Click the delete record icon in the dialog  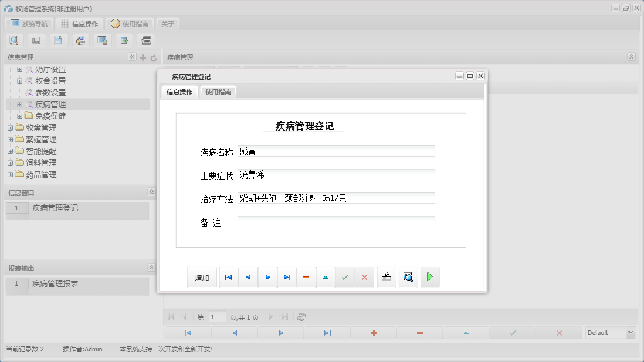coord(306,276)
